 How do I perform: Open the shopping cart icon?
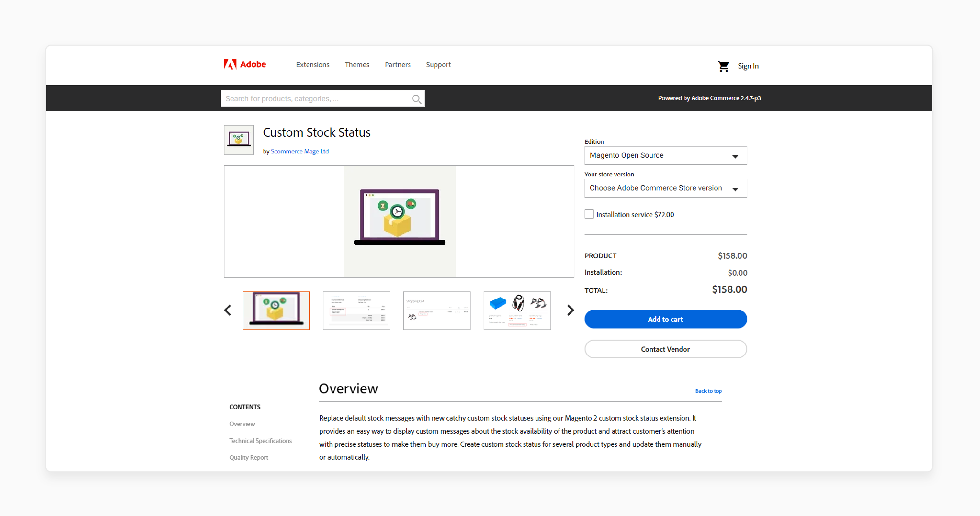[723, 66]
